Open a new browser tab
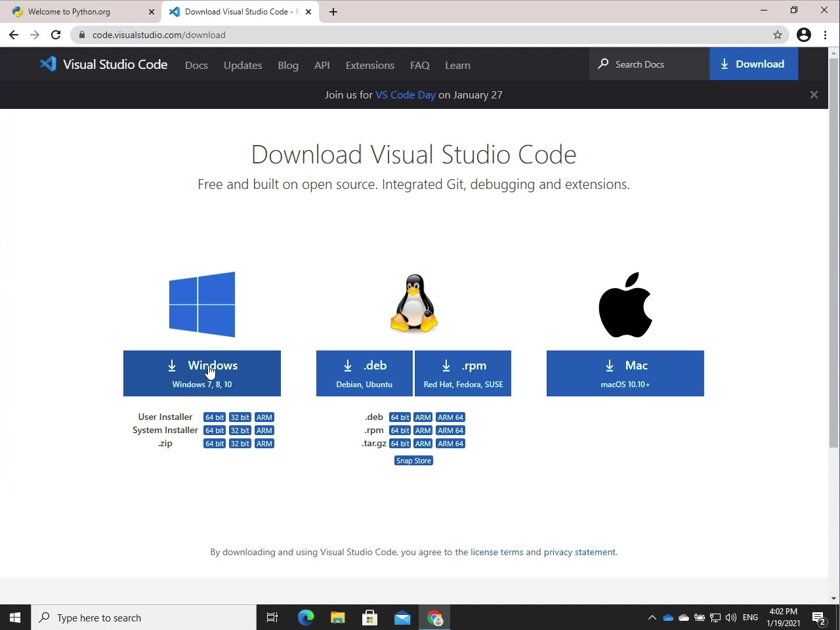840x630 pixels. point(333,12)
